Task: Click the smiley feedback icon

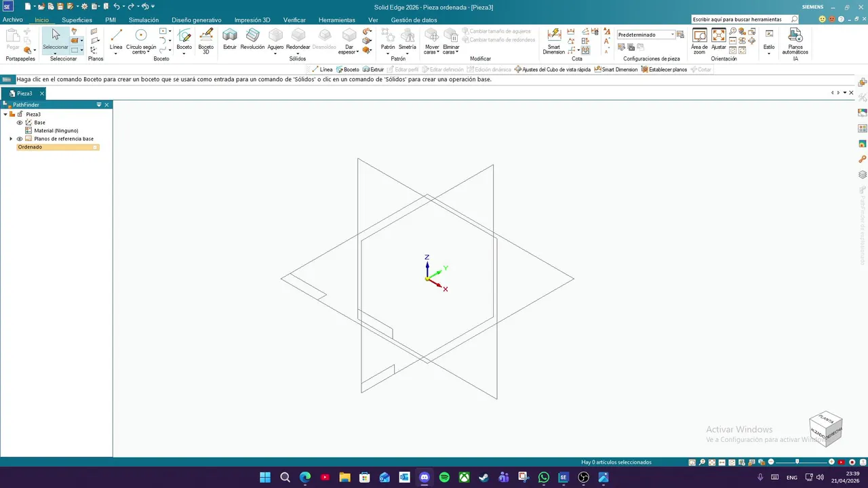Action: coord(823,20)
